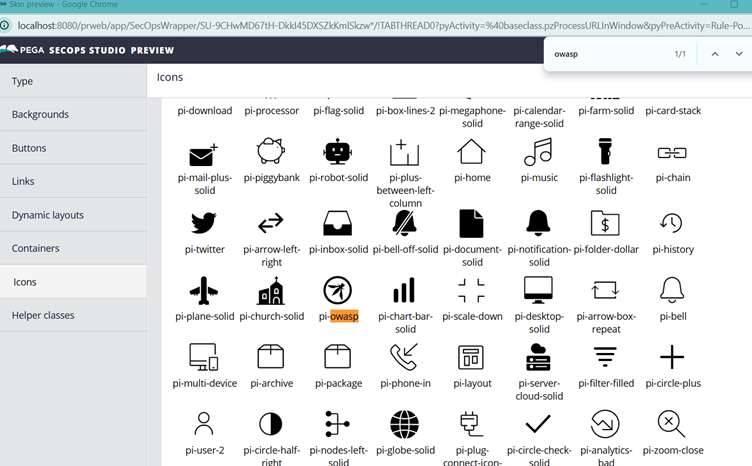Select the pi-church-solid icon
Screen dimensions: 752x466
click(x=271, y=290)
